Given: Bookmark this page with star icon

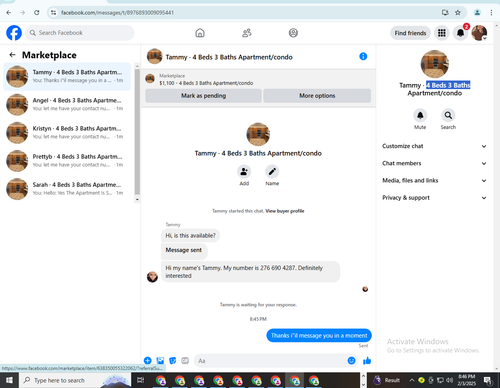Looking at the screenshot, I should coord(458,13).
